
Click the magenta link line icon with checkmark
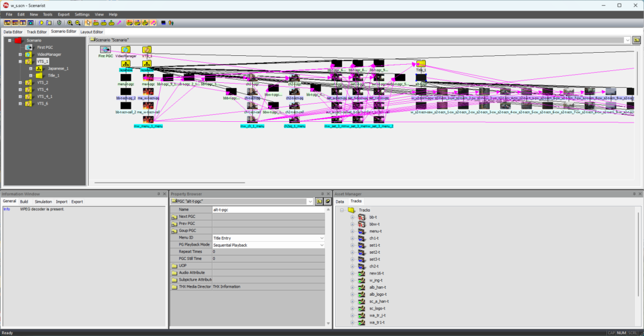point(153,23)
